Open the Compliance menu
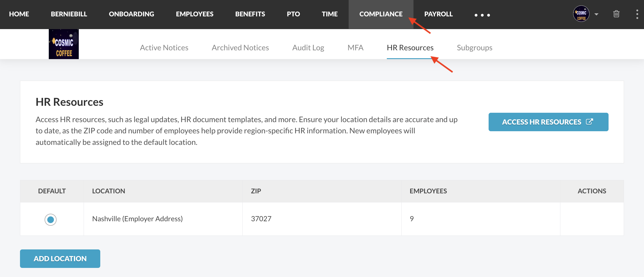 tap(381, 14)
